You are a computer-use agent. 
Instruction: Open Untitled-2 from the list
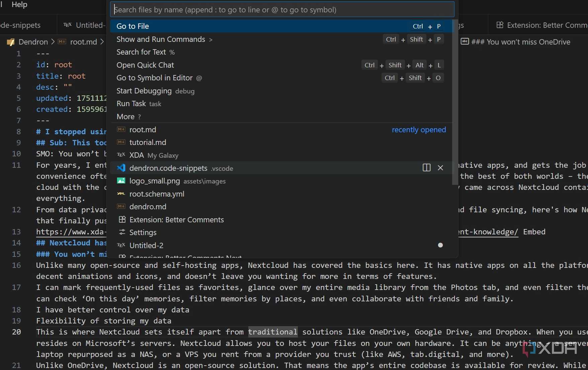pos(281,245)
